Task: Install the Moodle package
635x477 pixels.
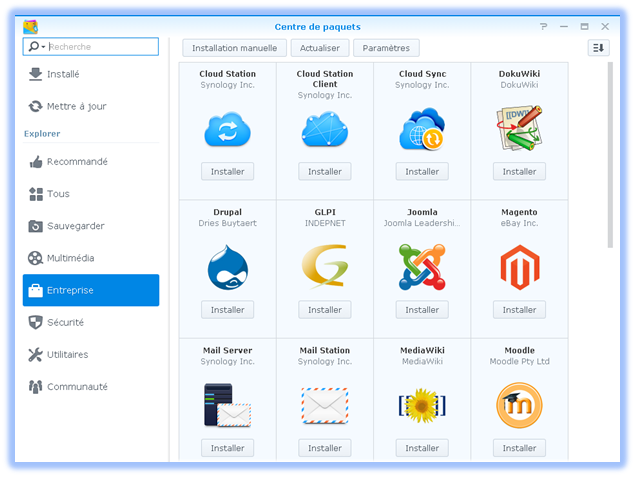Action: [520, 448]
